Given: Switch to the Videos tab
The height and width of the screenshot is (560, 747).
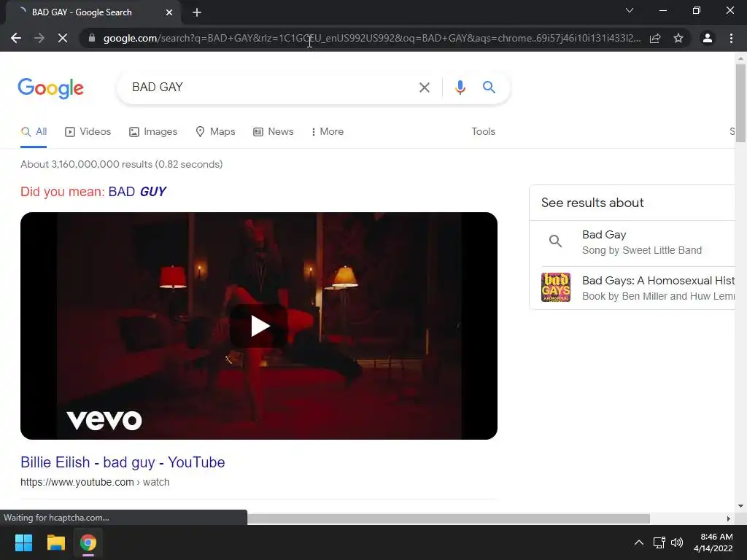Looking at the screenshot, I should pos(88,132).
